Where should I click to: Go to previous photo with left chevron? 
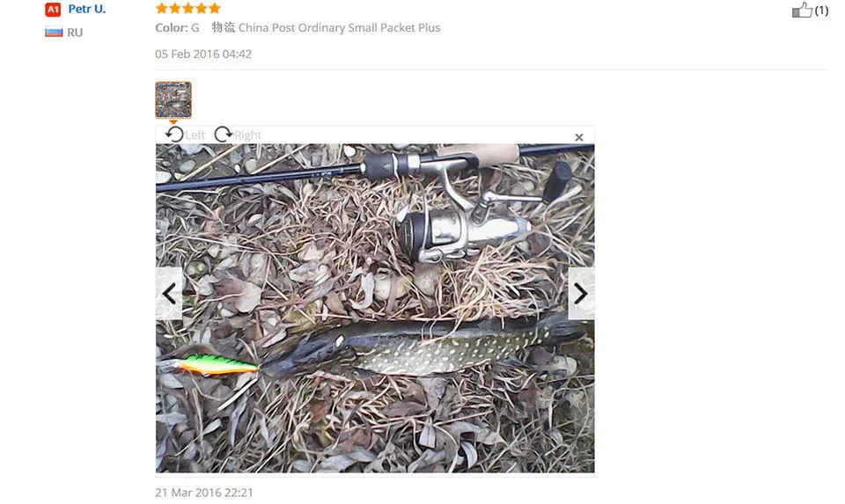point(169,294)
